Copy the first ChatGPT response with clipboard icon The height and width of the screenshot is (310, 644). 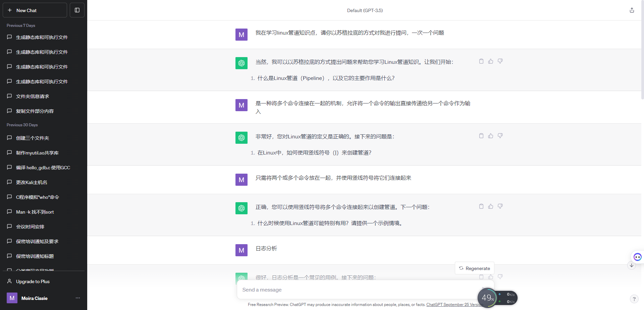tap(481, 61)
